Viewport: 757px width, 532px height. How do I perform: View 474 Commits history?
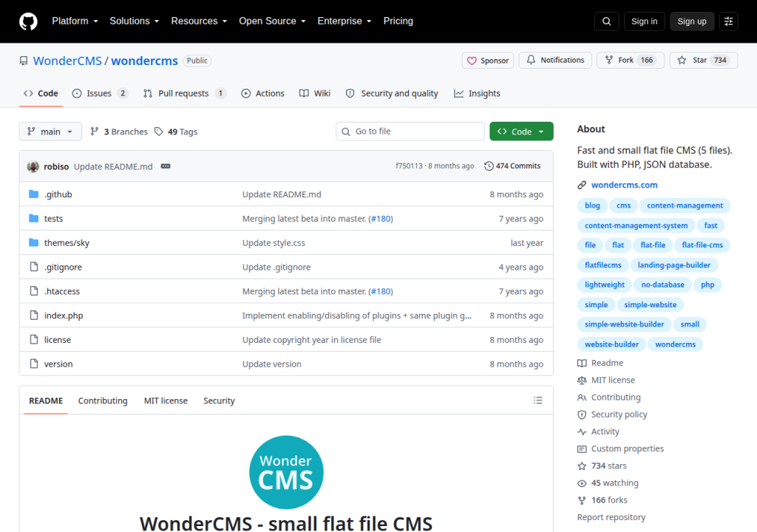tap(513, 166)
